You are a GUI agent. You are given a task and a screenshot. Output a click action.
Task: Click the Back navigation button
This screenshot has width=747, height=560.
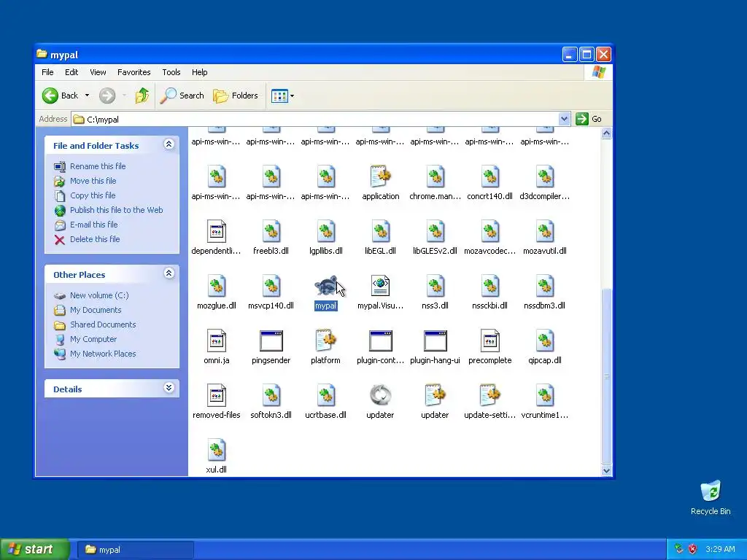[60, 96]
